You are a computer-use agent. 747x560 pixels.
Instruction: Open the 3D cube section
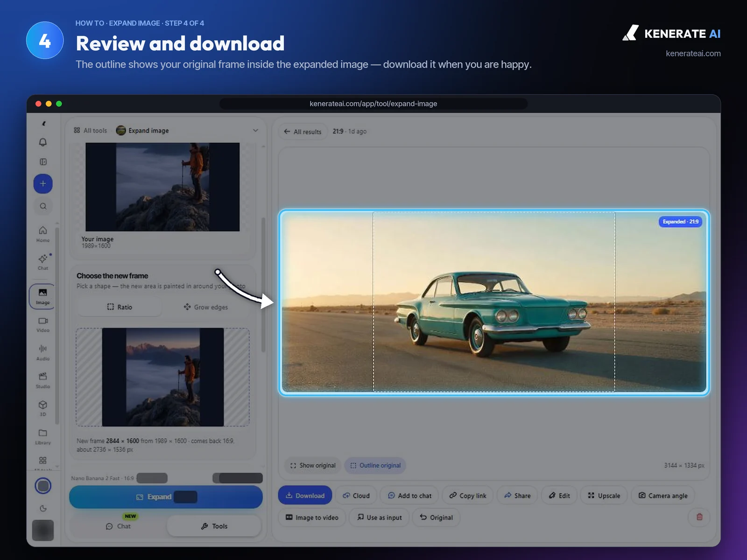click(43, 408)
